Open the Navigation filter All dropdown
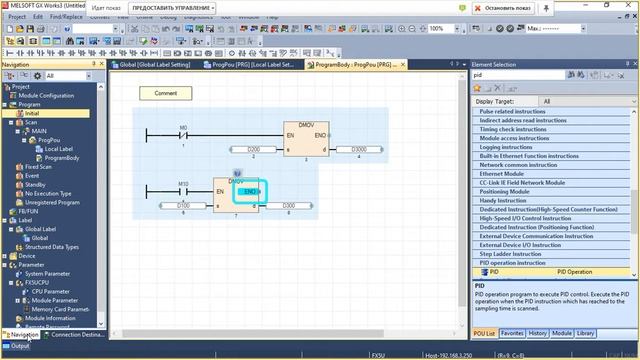This screenshot has width=640, height=360. click(x=89, y=76)
